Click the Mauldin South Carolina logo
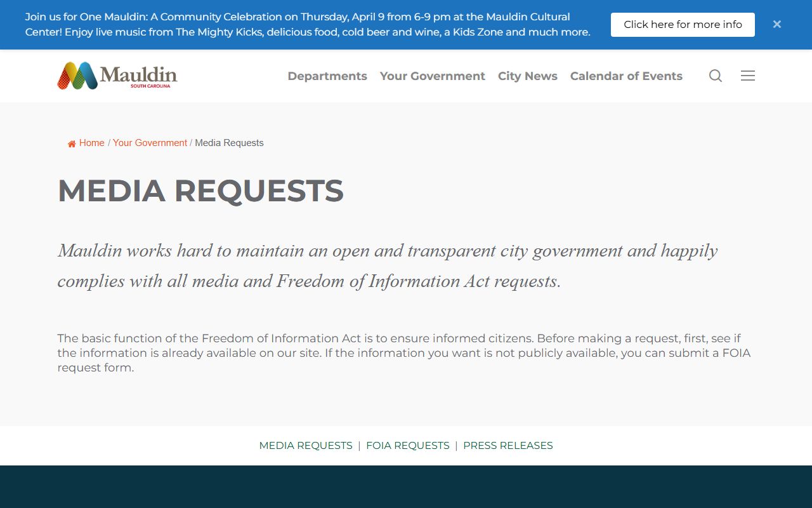Viewport: 812px width, 508px height. click(x=117, y=76)
